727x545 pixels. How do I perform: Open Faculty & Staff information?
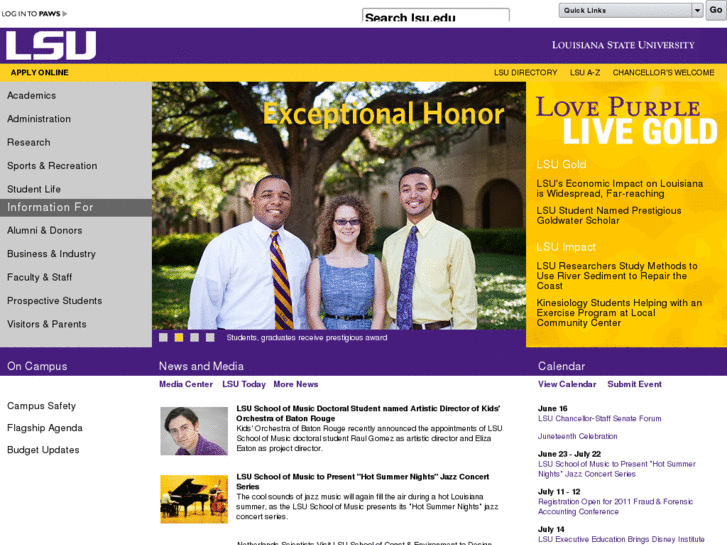(x=39, y=277)
